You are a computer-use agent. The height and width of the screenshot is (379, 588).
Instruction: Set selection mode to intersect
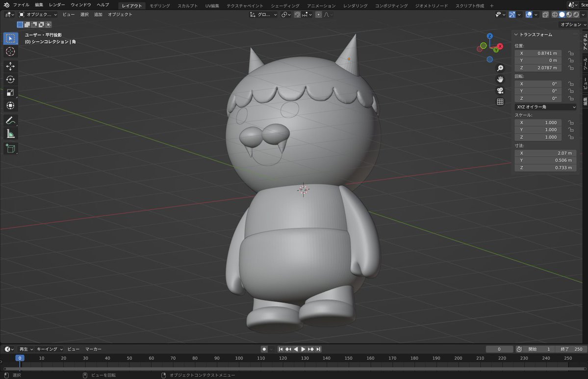49,25
